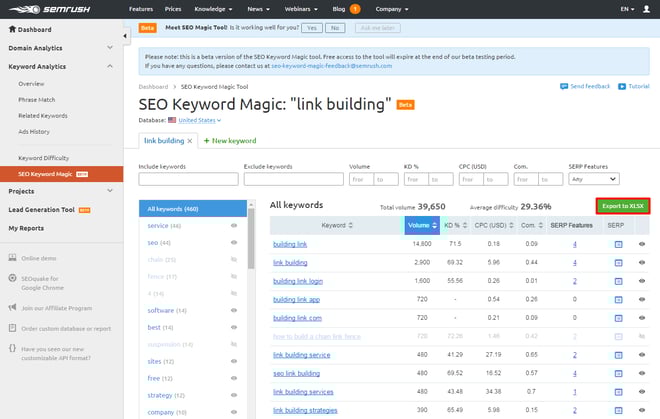Open Send feedback chat icon
Screen dimensions: 660x419
tap(564, 86)
